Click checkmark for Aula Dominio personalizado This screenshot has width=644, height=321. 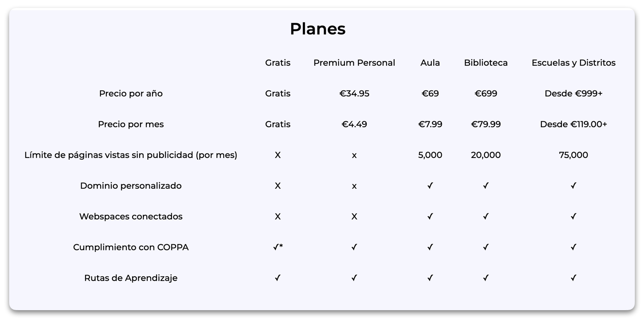430,186
